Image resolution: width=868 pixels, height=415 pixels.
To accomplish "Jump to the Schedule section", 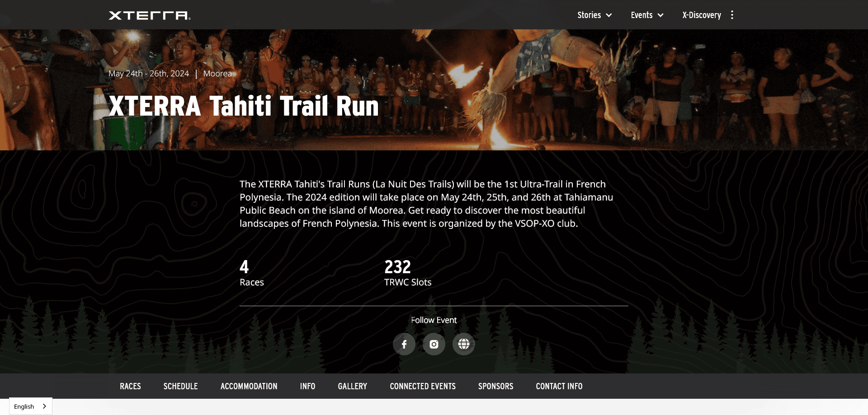I will pos(180,386).
